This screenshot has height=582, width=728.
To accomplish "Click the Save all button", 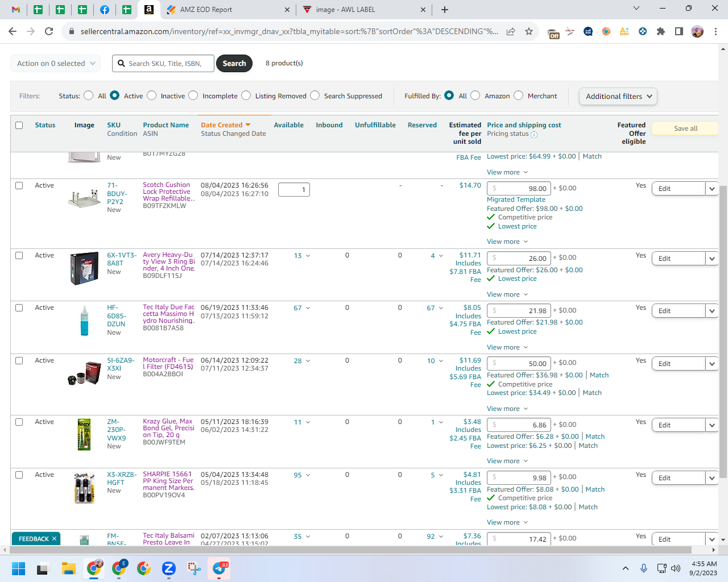I will click(x=685, y=128).
